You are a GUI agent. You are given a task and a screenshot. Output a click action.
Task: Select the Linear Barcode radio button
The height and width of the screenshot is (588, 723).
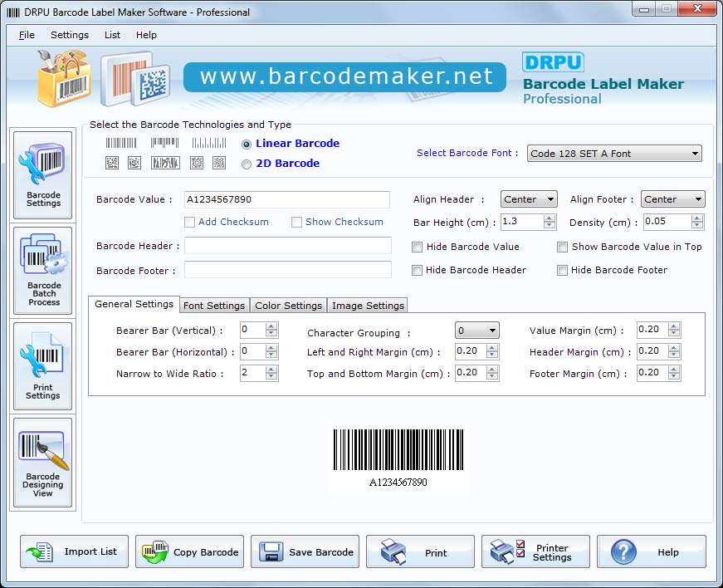[247, 145]
